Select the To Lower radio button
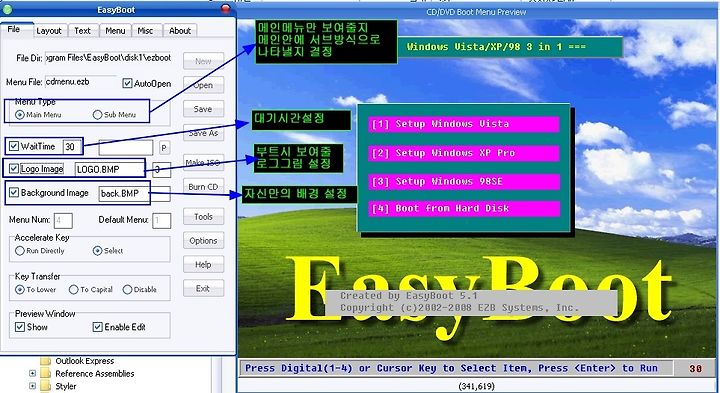Image resolution: width=720 pixels, height=393 pixels. click(20, 289)
